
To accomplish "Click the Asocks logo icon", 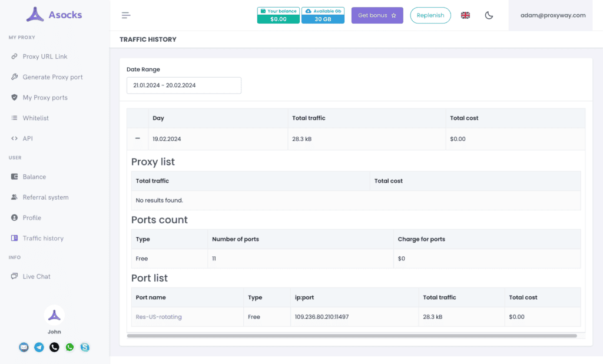I will (x=35, y=14).
